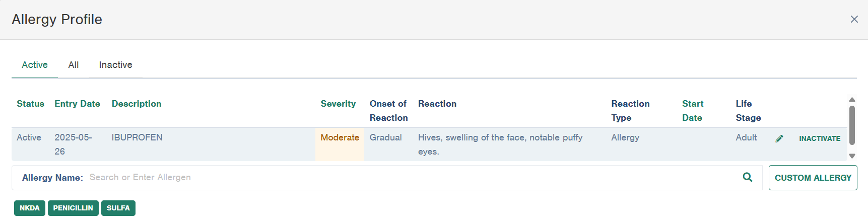Click the Description column header
This screenshot has height=223, width=868.
(x=137, y=104)
